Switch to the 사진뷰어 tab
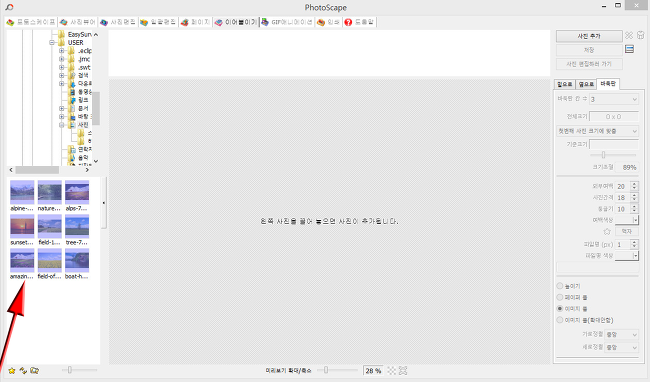The width and height of the screenshot is (650, 382). coord(78,22)
